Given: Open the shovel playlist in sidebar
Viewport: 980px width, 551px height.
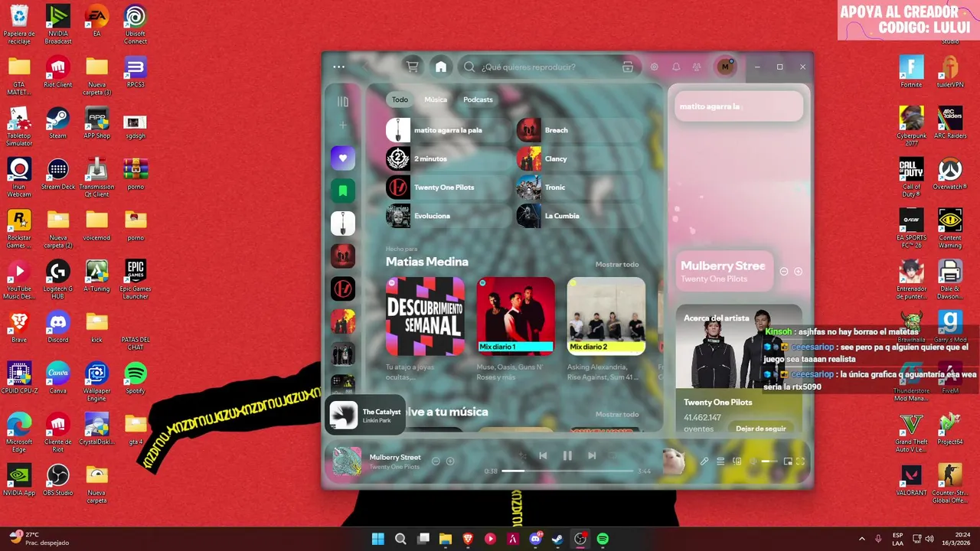Looking at the screenshot, I should 343,223.
